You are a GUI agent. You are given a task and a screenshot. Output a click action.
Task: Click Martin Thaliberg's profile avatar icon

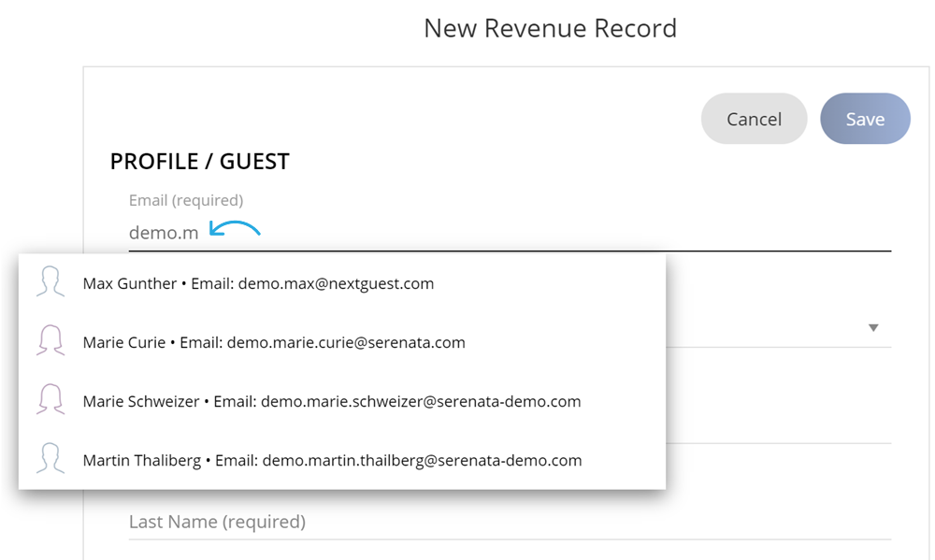click(x=50, y=459)
